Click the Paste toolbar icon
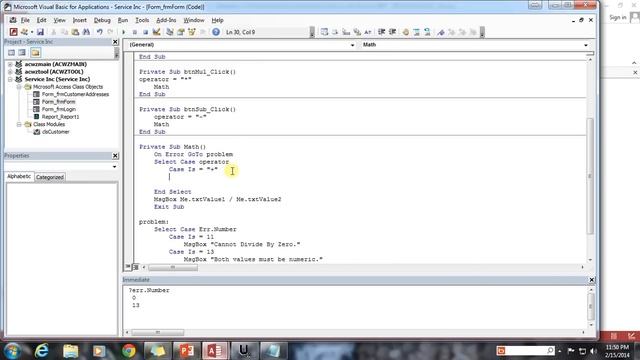 [x=75, y=32]
